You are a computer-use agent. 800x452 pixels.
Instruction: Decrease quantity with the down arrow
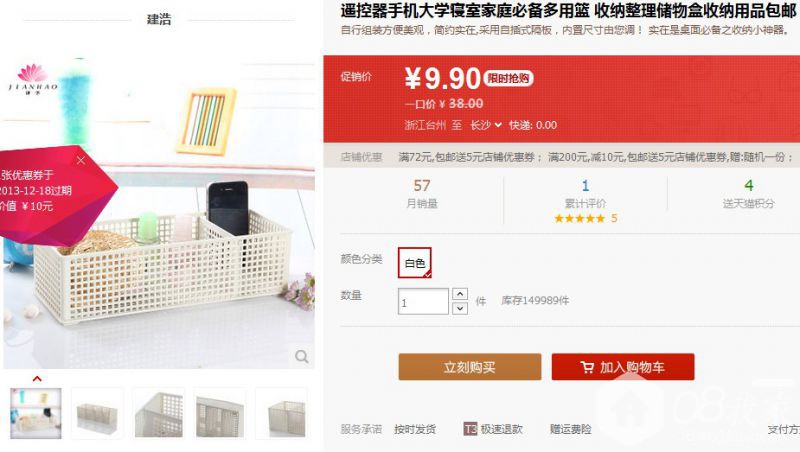460,308
